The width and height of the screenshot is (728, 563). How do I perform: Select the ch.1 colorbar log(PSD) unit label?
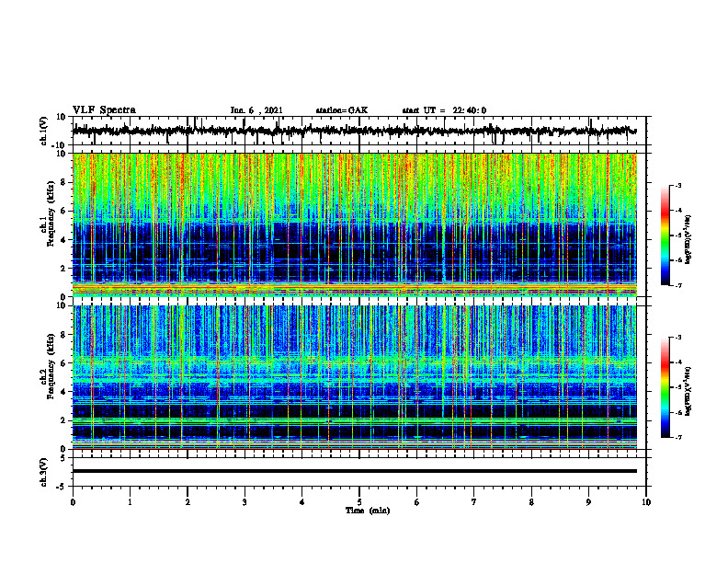[688, 239]
